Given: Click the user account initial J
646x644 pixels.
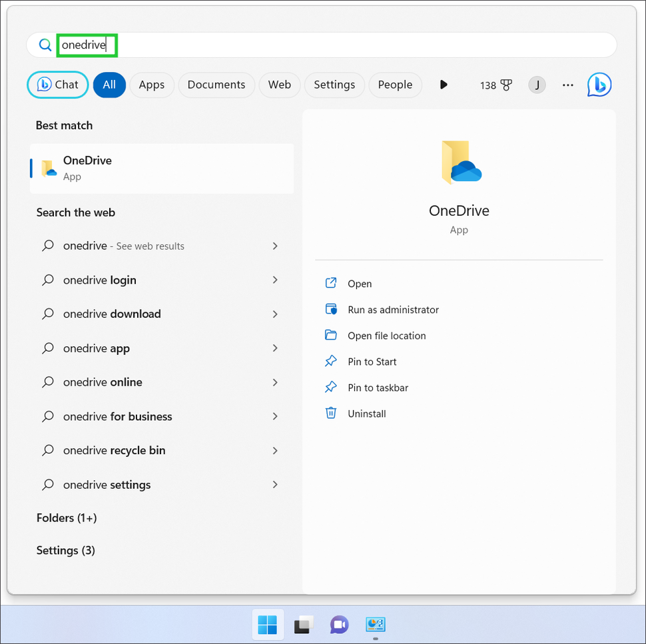Looking at the screenshot, I should [537, 85].
